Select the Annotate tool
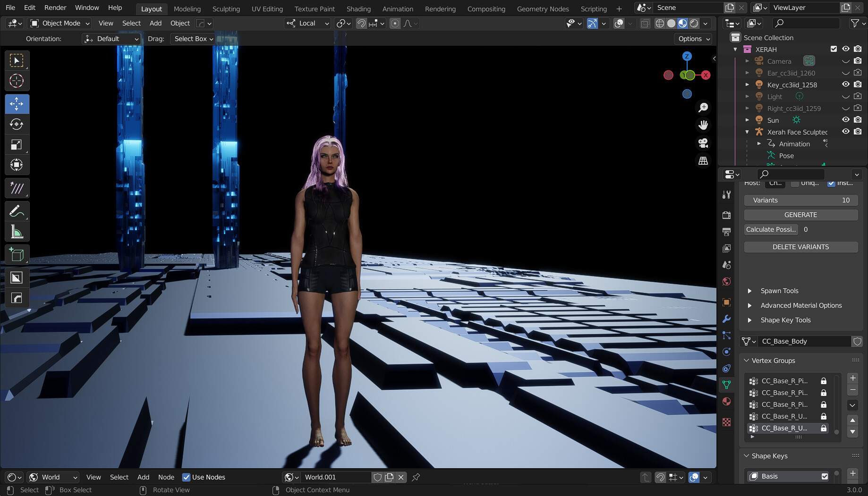This screenshot has height=496, width=868. [x=17, y=210]
